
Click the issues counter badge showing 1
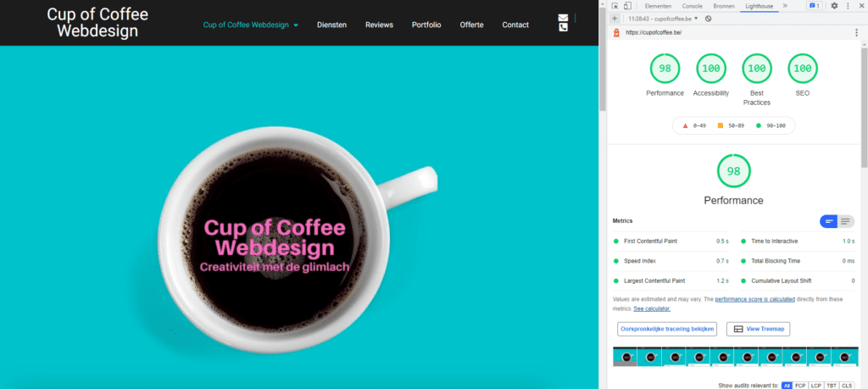coord(814,6)
